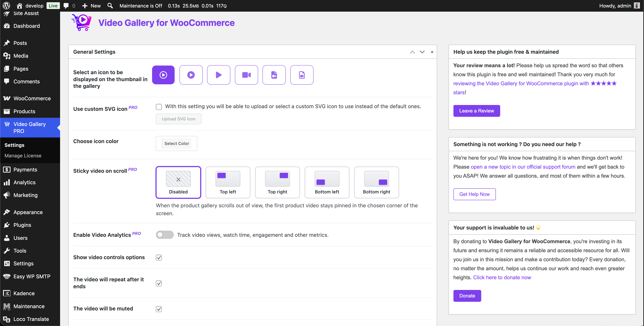Open Manage License submenu
This screenshot has height=326, width=644.
(x=23, y=155)
